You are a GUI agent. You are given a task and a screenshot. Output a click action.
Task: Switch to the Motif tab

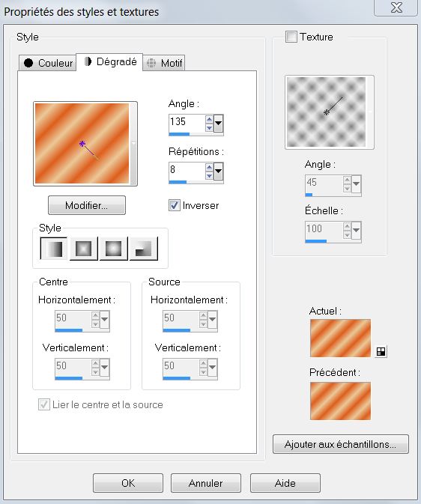[164, 63]
